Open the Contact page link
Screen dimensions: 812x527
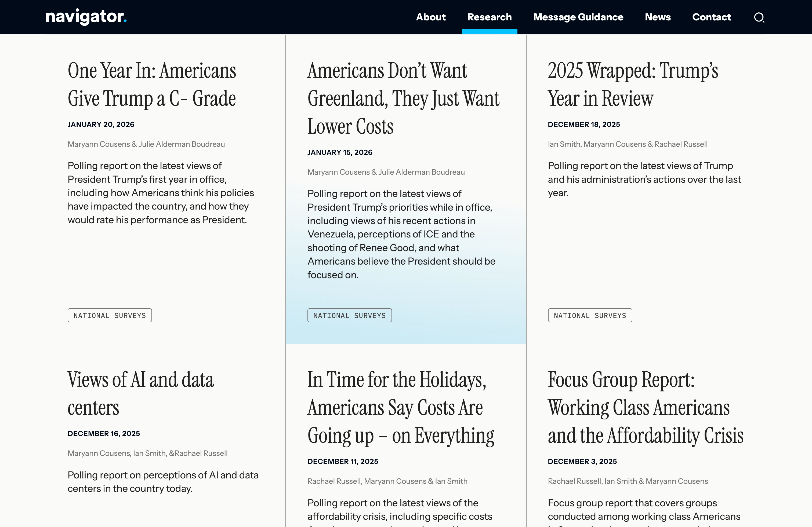[x=711, y=17]
